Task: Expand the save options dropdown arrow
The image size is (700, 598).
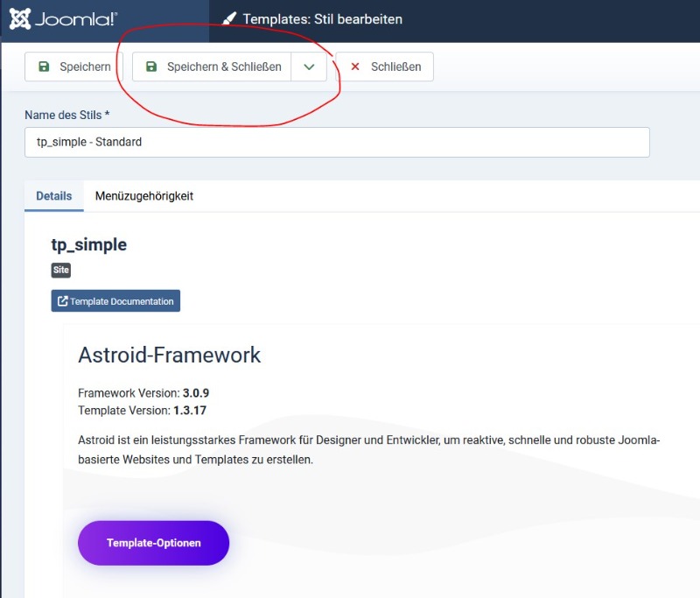Action: [x=309, y=67]
